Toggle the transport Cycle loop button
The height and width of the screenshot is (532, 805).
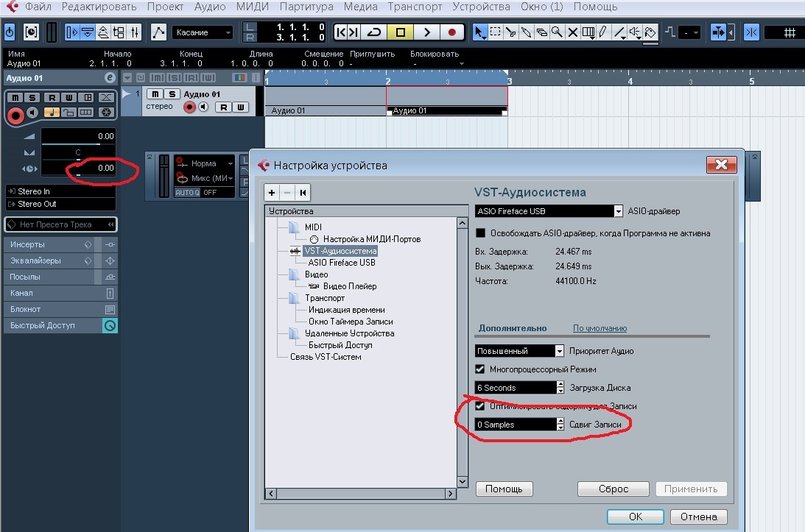point(373,32)
